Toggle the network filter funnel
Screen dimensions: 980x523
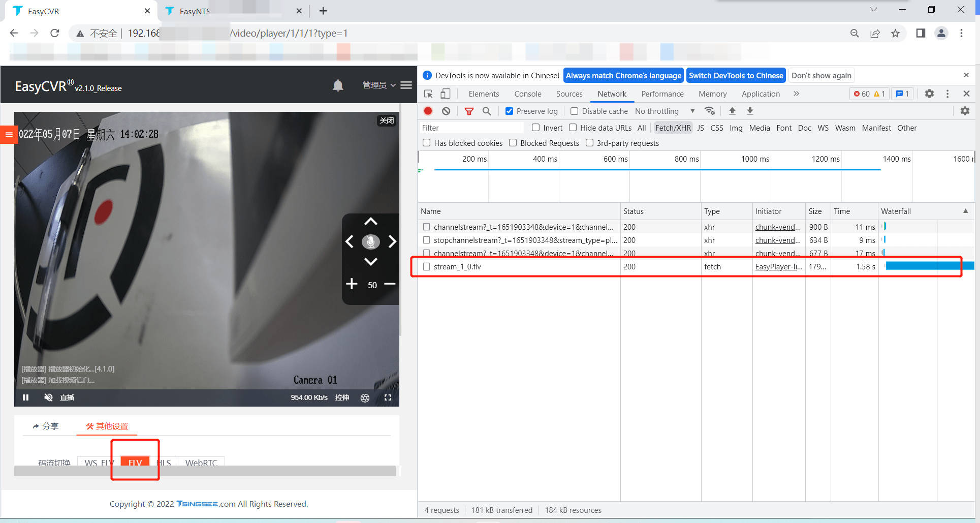coord(469,111)
